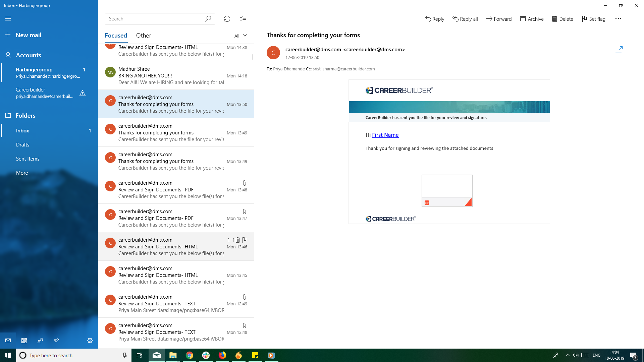Image resolution: width=644 pixels, height=362 pixels.
Task: Switch to Mail view icon
Action: coord(8,340)
